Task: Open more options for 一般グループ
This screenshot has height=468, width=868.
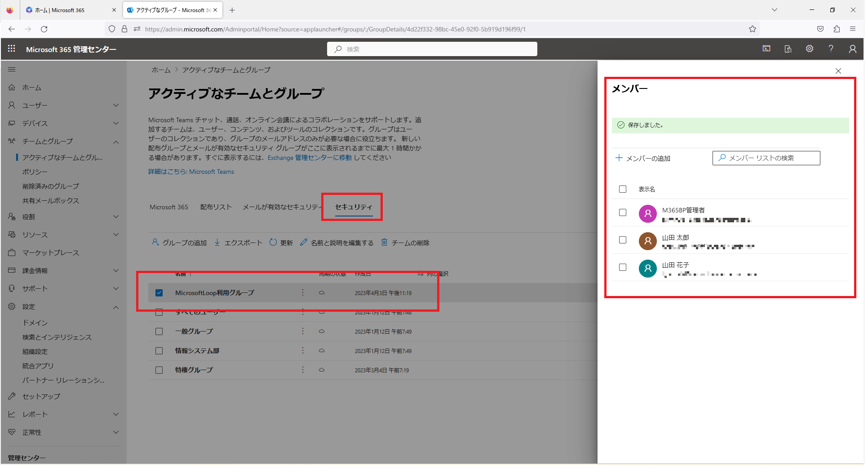Action: 303,331
